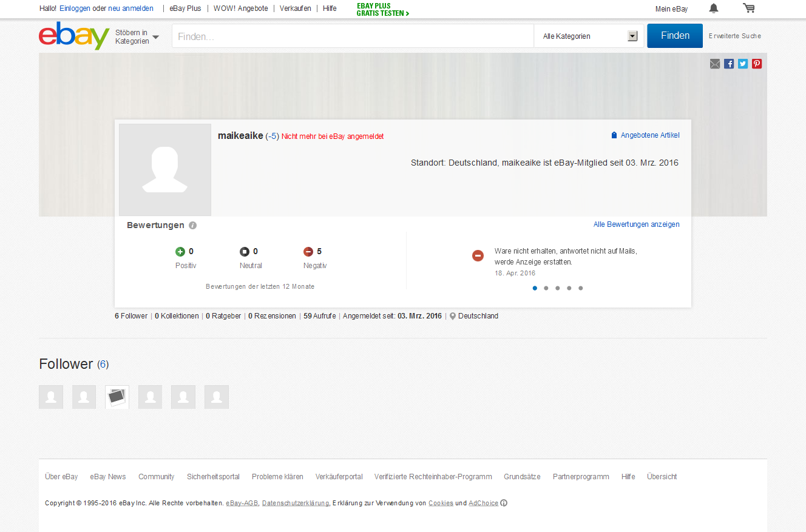Open the shopping cart icon
The width and height of the screenshot is (806, 532).
(749, 8)
